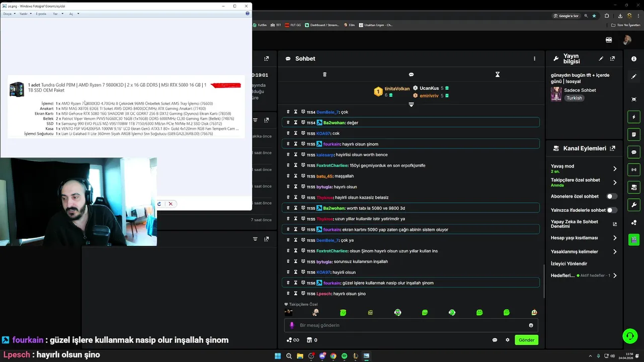Screen dimensions: 644x362
Task: Collapse the leaderboard with the down arrow
Action: (411, 105)
